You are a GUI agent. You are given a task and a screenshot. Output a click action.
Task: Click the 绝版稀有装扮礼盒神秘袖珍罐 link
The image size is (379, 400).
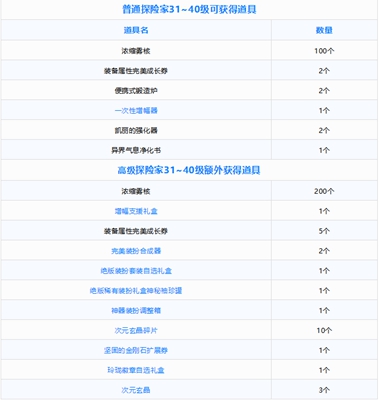(x=136, y=291)
